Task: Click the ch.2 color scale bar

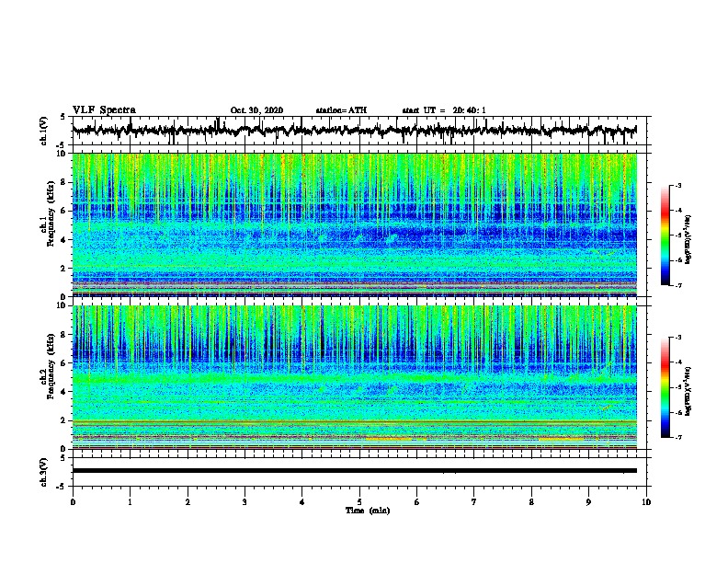Action: coord(665,387)
